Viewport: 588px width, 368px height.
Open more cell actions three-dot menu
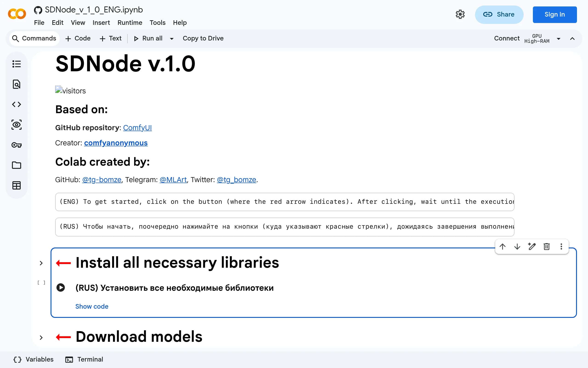pyautogui.click(x=561, y=247)
